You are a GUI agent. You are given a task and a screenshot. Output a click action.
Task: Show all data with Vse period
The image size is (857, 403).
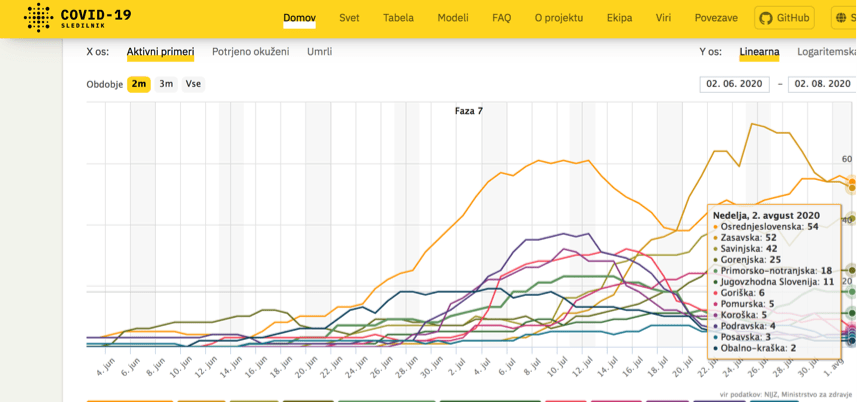(x=193, y=84)
